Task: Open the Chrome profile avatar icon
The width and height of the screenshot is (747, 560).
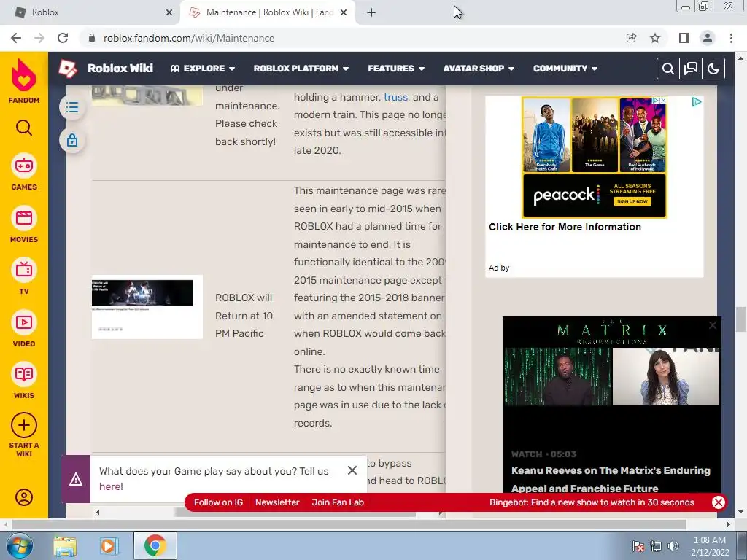Action: pos(708,38)
